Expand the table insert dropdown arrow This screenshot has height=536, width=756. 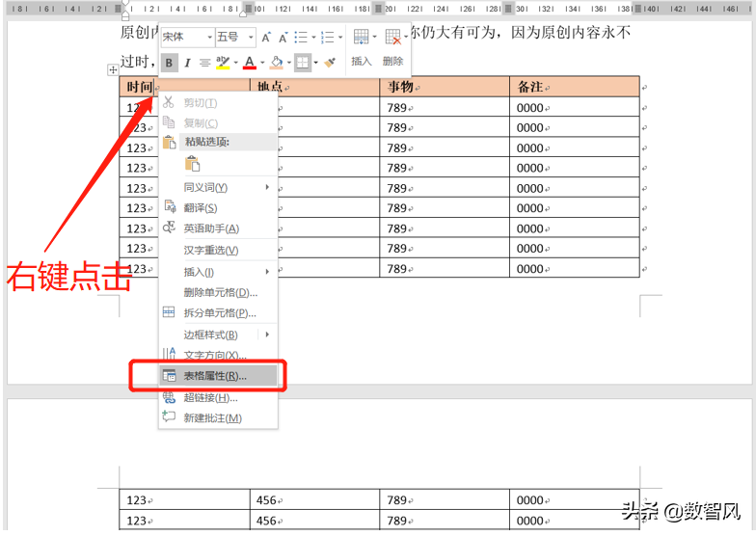coord(374,37)
